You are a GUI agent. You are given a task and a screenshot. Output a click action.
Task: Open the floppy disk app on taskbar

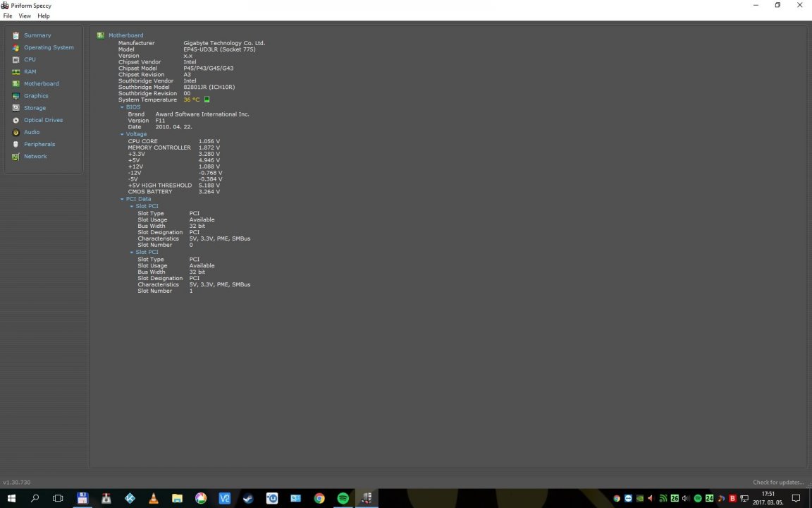tap(82, 498)
